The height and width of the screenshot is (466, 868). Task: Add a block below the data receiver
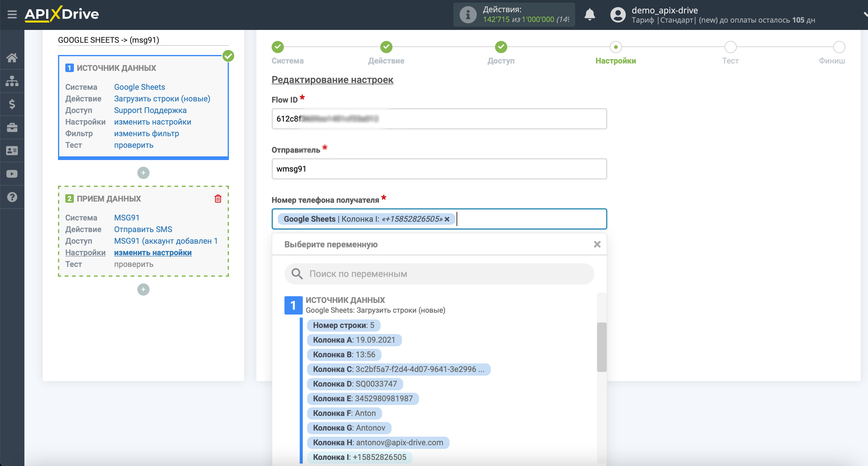click(143, 290)
